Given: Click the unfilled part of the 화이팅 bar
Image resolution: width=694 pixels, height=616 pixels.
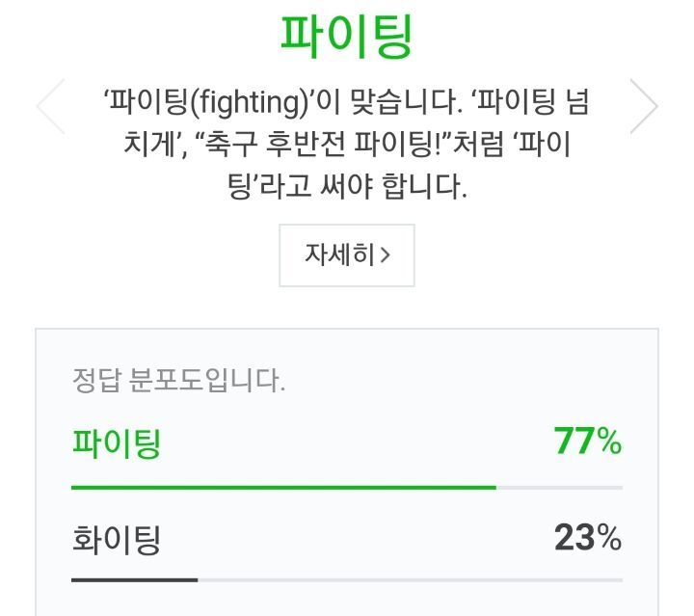Looking at the screenshot, I should pos(410,580).
